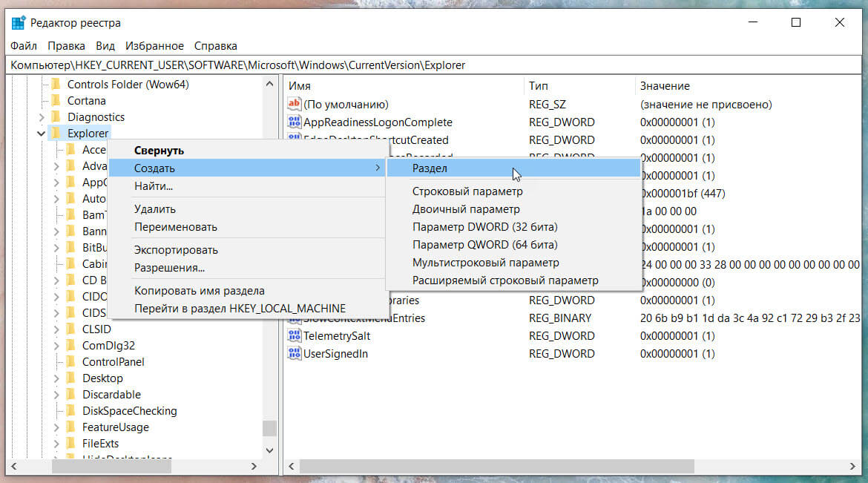
Task: Click tree pane scroll left arrow
Action: point(14,467)
